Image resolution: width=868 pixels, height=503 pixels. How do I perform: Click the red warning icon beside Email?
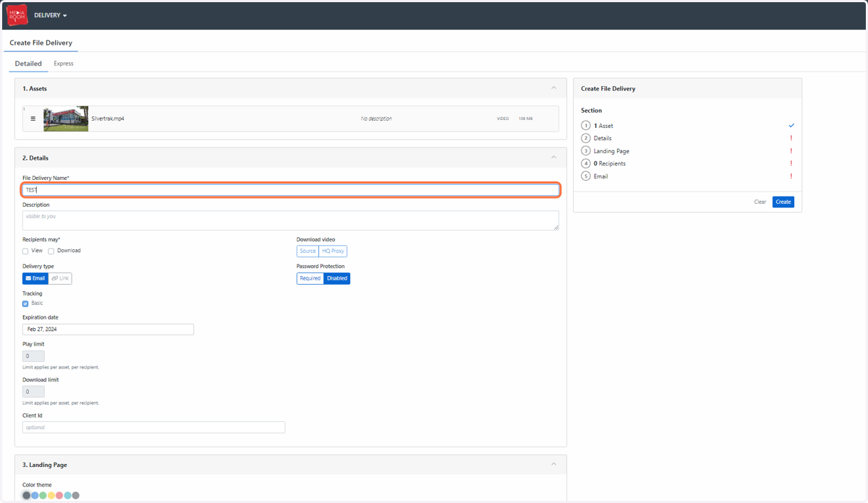point(791,176)
